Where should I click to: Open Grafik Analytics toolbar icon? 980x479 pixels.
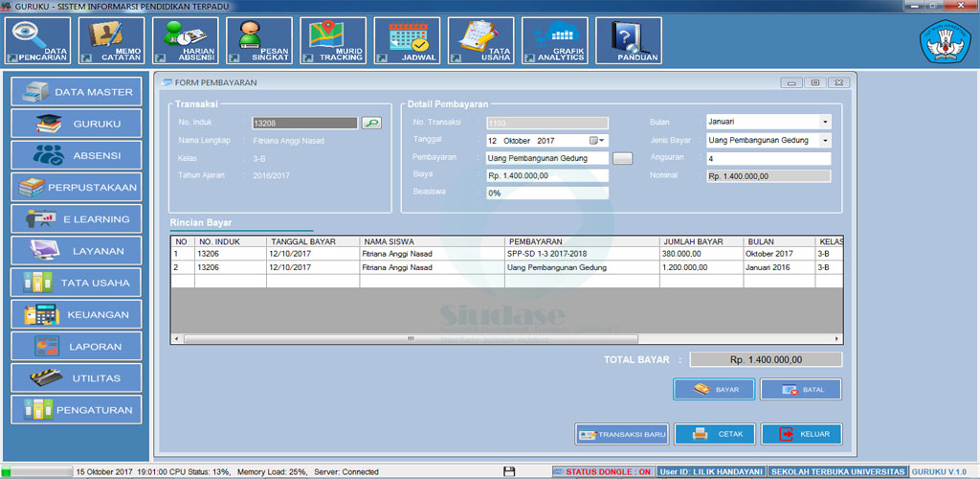click(x=555, y=40)
